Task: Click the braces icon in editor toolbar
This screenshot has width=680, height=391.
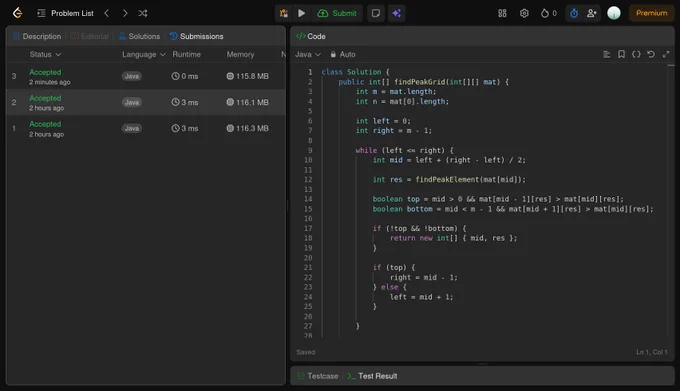Action: tap(636, 54)
